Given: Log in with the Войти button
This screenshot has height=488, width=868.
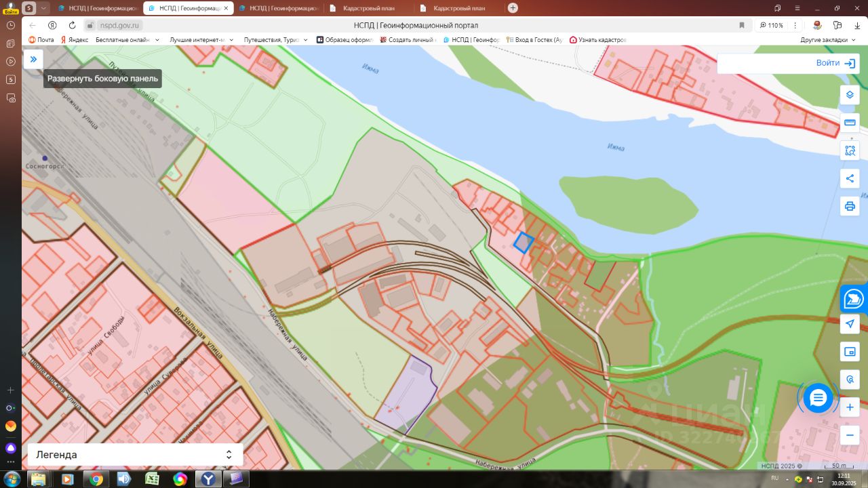Looking at the screenshot, I should [835, 63].
